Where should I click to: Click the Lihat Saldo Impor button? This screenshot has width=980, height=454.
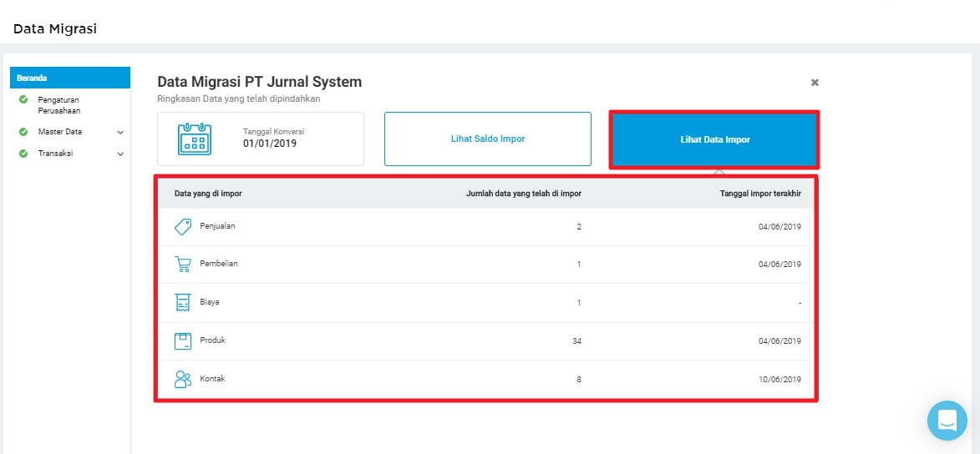[488, 139]
